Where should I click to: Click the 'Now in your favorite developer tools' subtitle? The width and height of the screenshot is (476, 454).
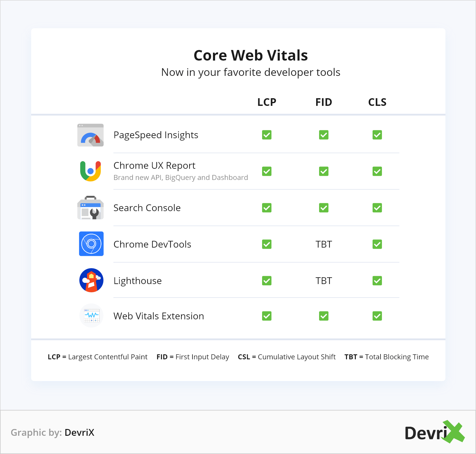coord(251,72)
